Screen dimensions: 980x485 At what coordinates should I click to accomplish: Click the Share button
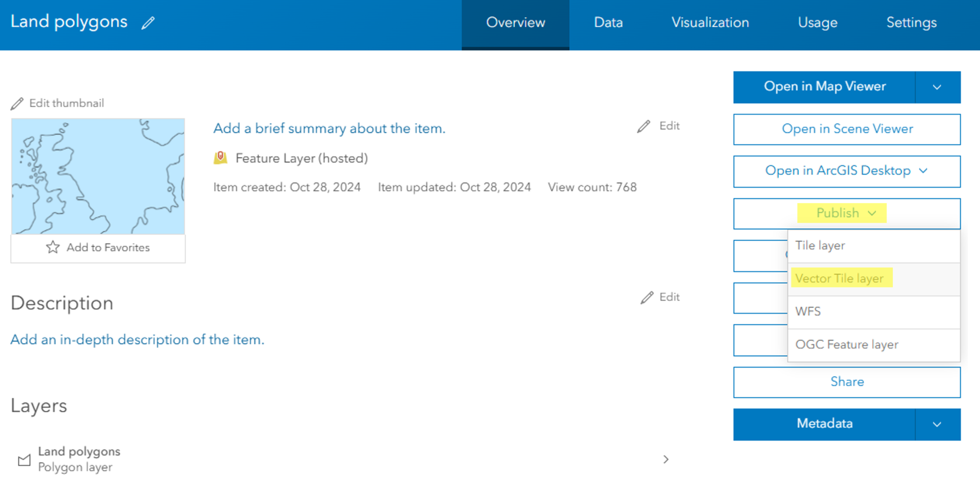coord(846,382)
